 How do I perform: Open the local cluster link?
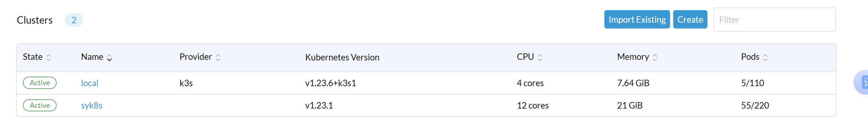[90, 83]
